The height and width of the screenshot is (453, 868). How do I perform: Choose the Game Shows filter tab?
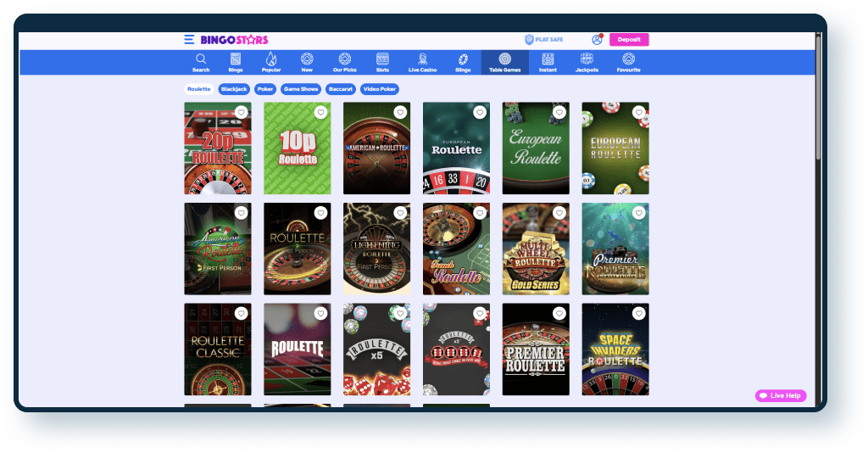pyautogui.click(x=301, y=89)
